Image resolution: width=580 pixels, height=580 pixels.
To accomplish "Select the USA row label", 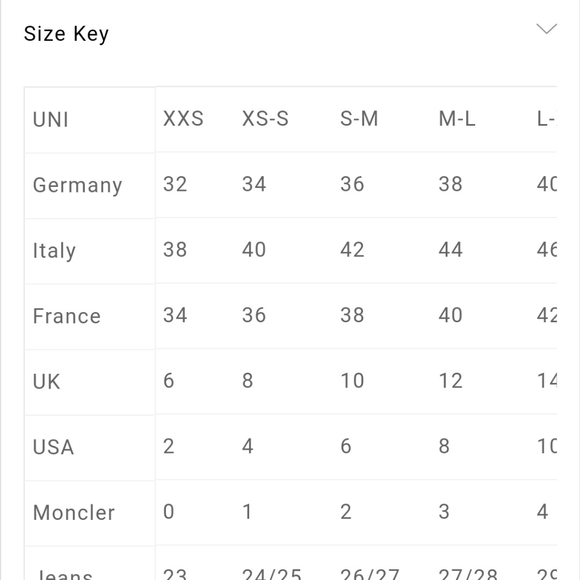I will coord(53,447).
